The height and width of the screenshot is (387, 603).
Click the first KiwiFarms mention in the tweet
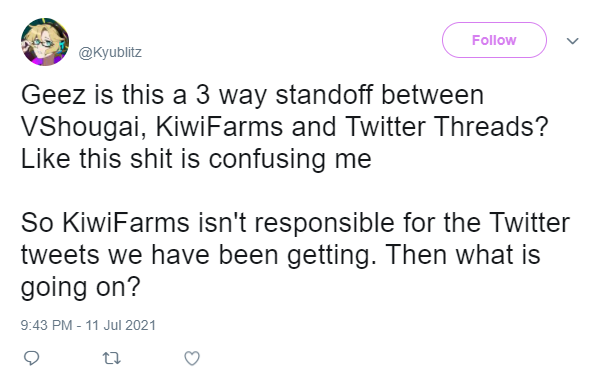pyautogui.click(x=219, y=126)
